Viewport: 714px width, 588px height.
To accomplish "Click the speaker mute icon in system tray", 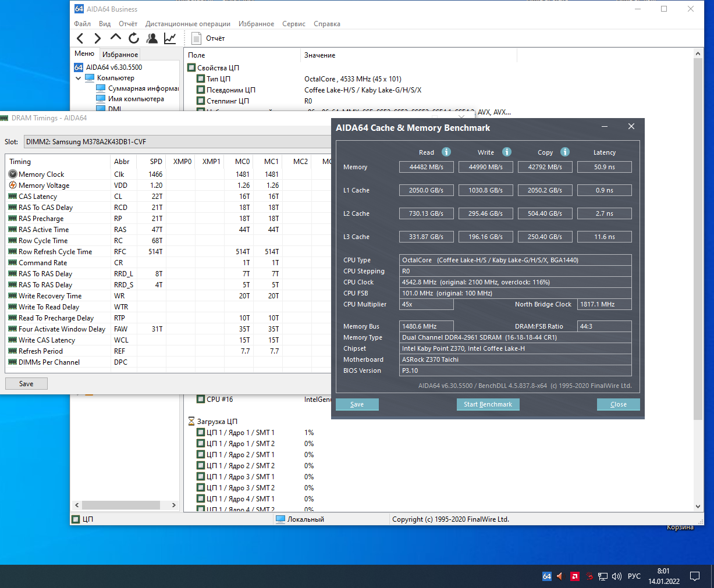I will click(x=560, y=576).
